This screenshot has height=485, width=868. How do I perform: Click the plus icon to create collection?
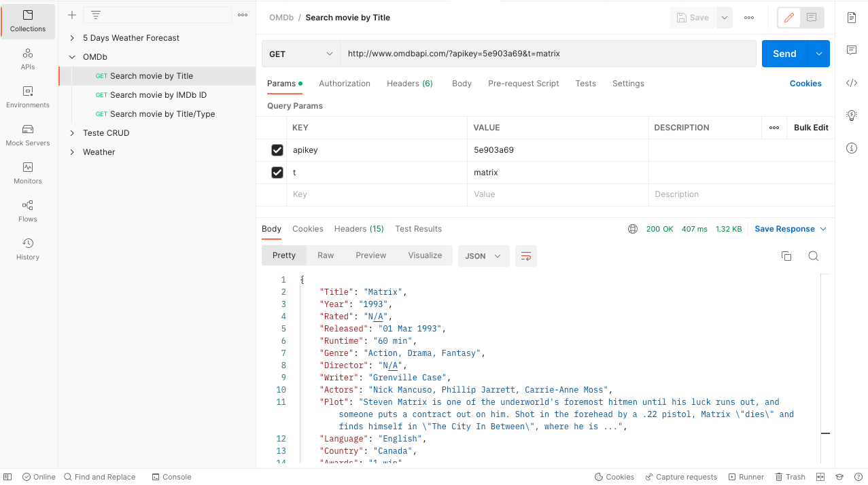click(x=72, y=15)
